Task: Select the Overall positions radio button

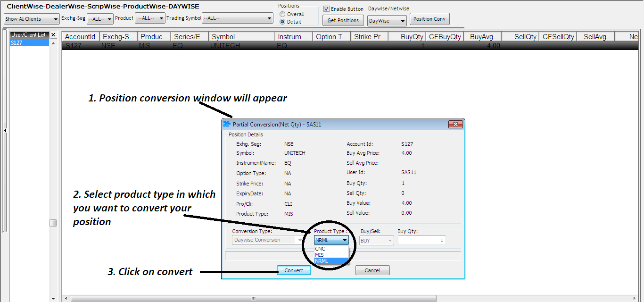Action: (x=282, y=14)
